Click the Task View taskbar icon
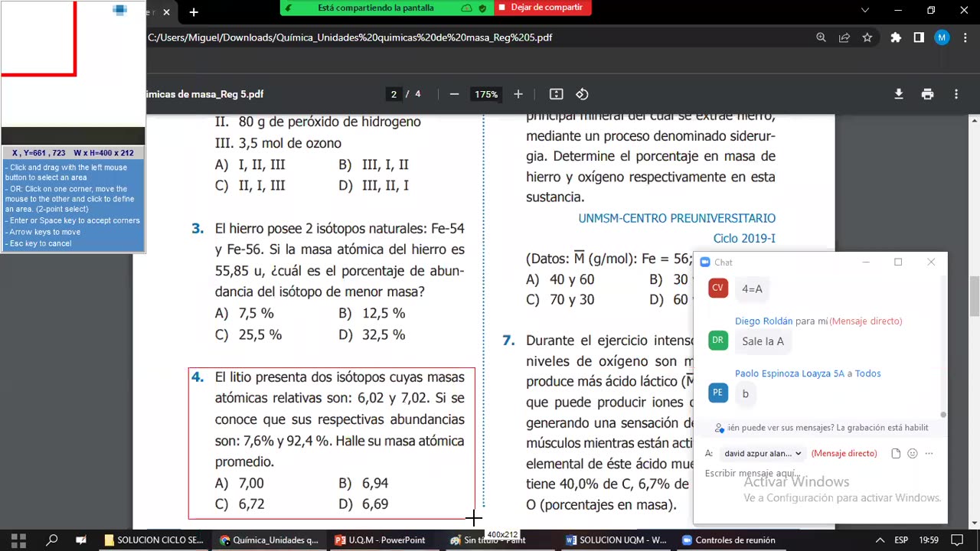 pyautogui.click(x=81, y=540)
